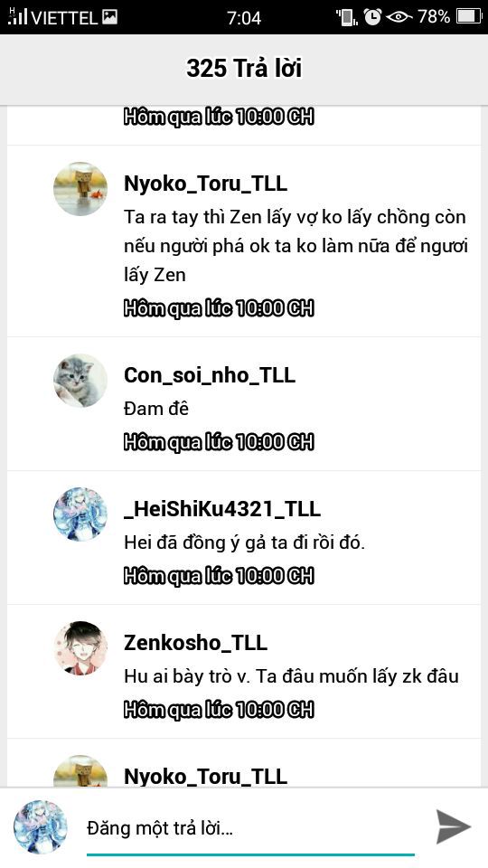This screenshot has height=868, width=488.
Task: Open the cat avatar of Con_soi_nho_TLL
Action: (x=80, y=381)
